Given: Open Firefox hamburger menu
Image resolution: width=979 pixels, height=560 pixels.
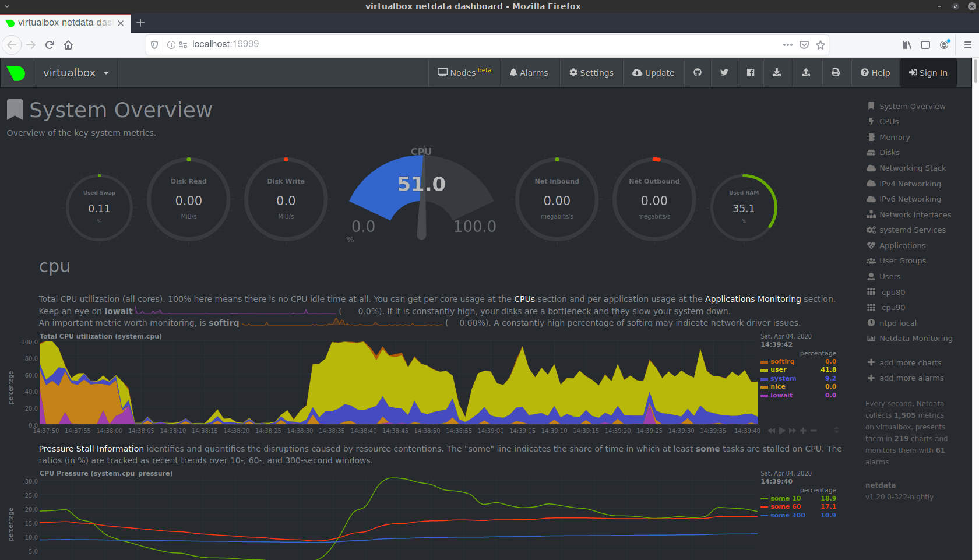Looking at the screenshot, I should pos(967,45).
